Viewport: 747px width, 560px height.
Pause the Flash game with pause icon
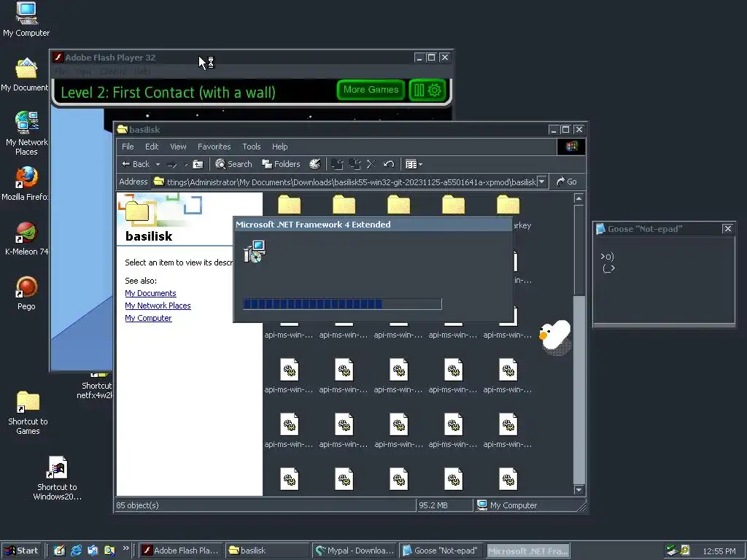coord(419,90)
